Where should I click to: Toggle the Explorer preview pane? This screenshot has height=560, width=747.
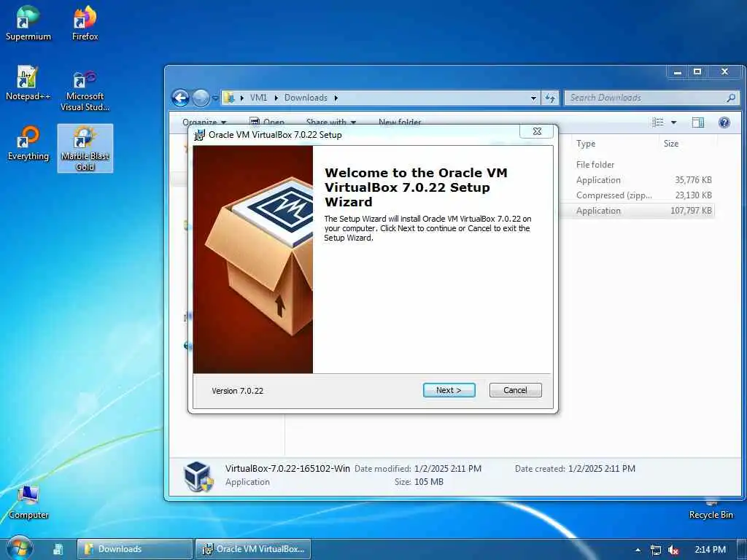tap(698, 122)
